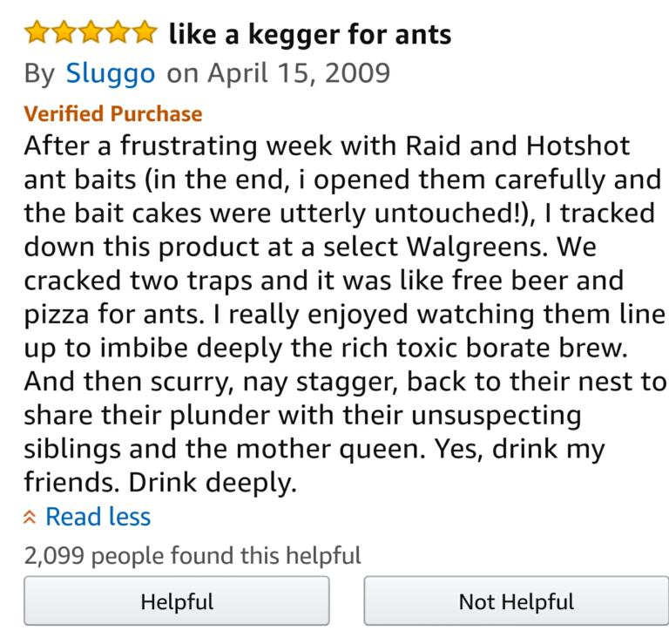669x644 pixels.
Task: Click the fifth gold rating star
Action: click(144, 33)
